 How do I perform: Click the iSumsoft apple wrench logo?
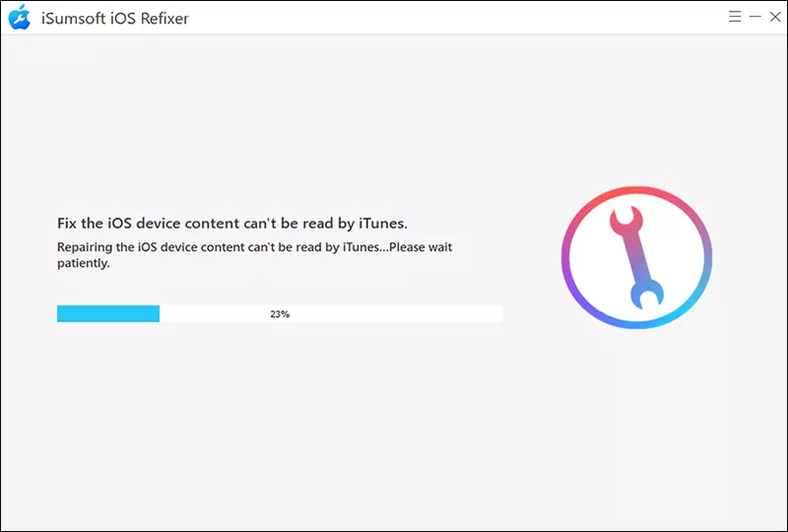point(20,17)
